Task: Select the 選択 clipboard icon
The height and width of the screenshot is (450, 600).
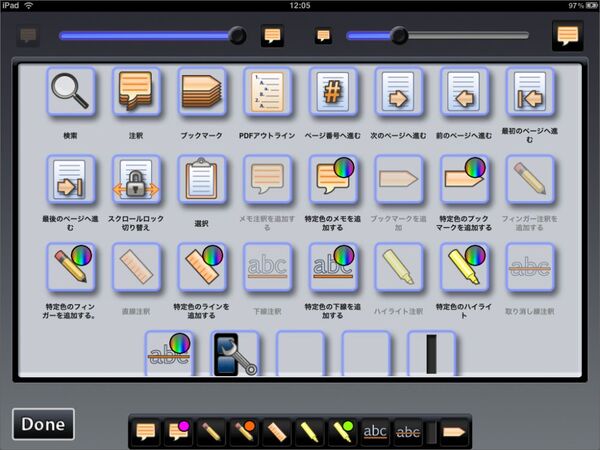Action: pos(202,179)
